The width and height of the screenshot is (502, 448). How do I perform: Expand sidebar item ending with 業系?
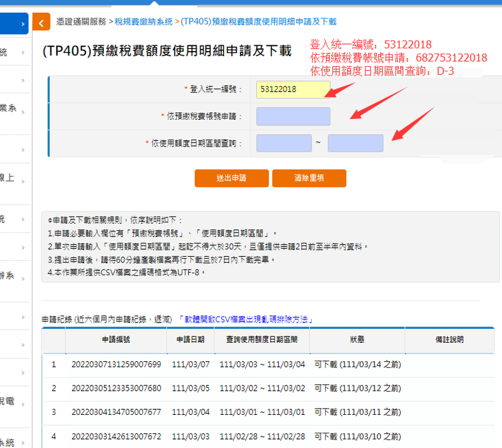pos(14,109)
